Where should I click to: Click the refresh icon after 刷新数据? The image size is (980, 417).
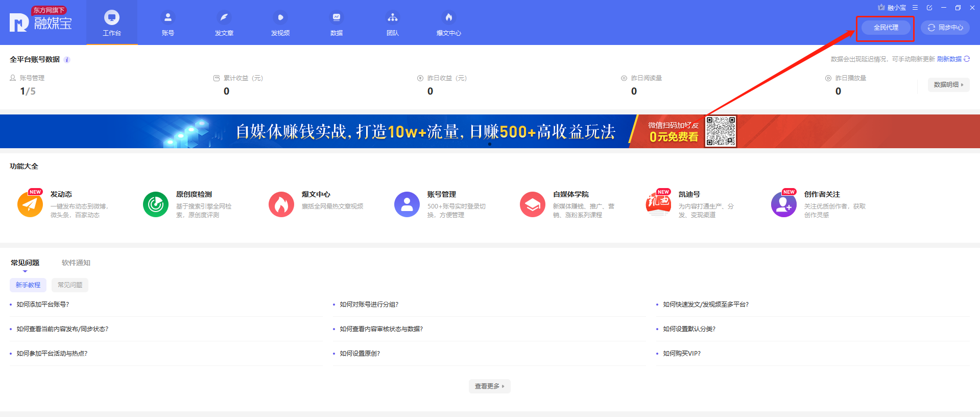(x=966, y=59)
